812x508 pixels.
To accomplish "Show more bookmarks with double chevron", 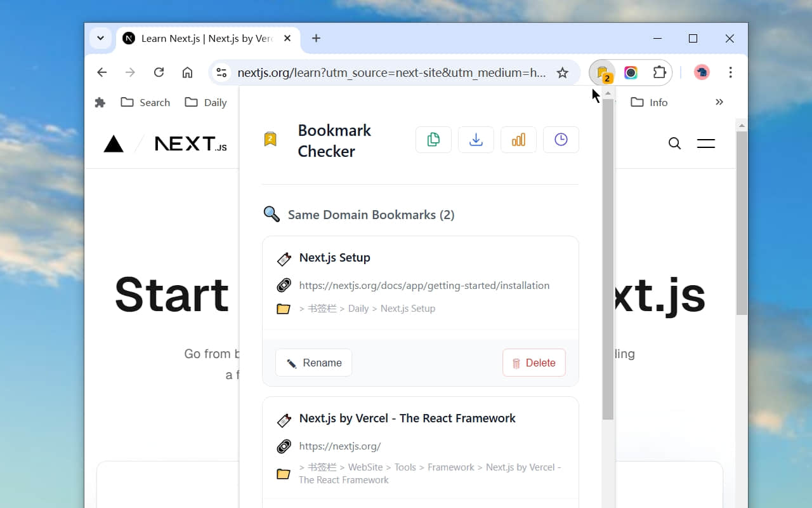I will [x=719, y=102].
